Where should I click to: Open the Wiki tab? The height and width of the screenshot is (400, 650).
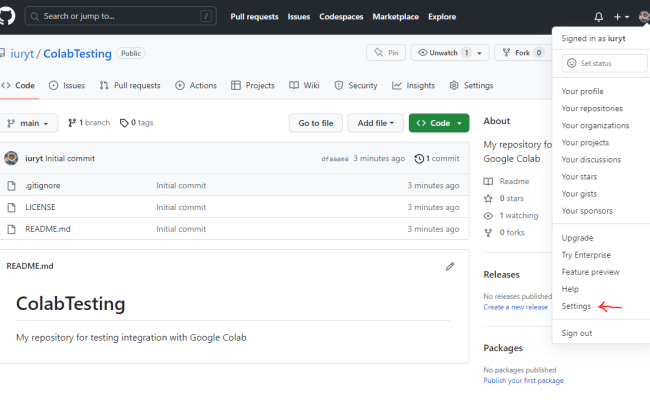pyautogui.click(x=304, y=85)
